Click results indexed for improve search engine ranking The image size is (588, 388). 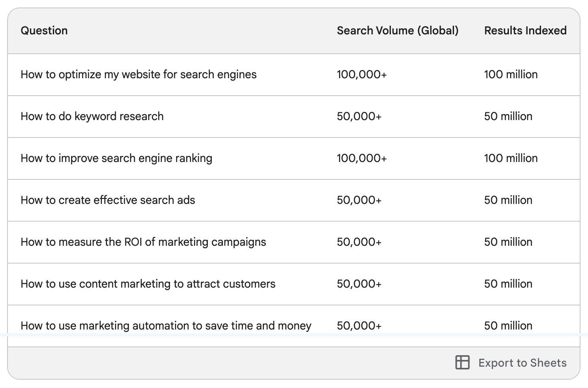[x=511, y=158]
